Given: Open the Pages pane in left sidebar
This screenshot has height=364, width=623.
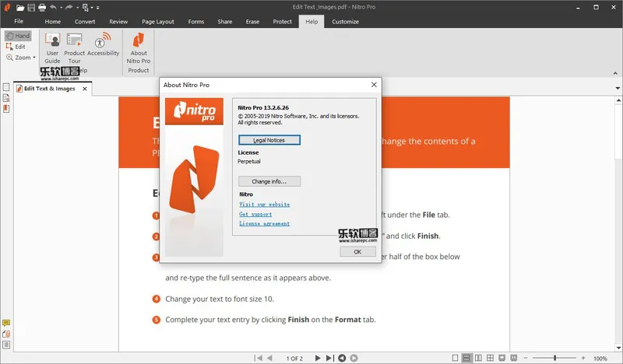Looking at the screenshot, I should coord(6,87).
